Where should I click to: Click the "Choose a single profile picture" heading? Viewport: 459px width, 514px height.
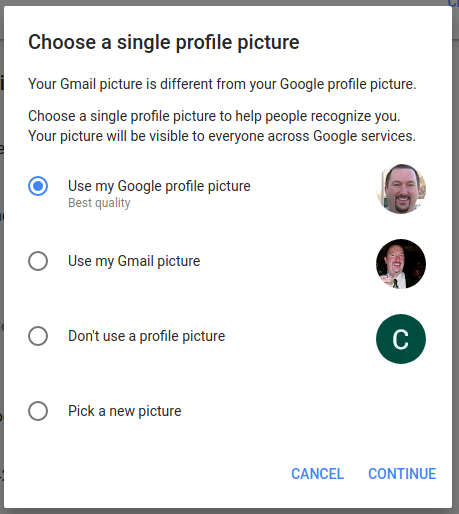pos(164,42)
